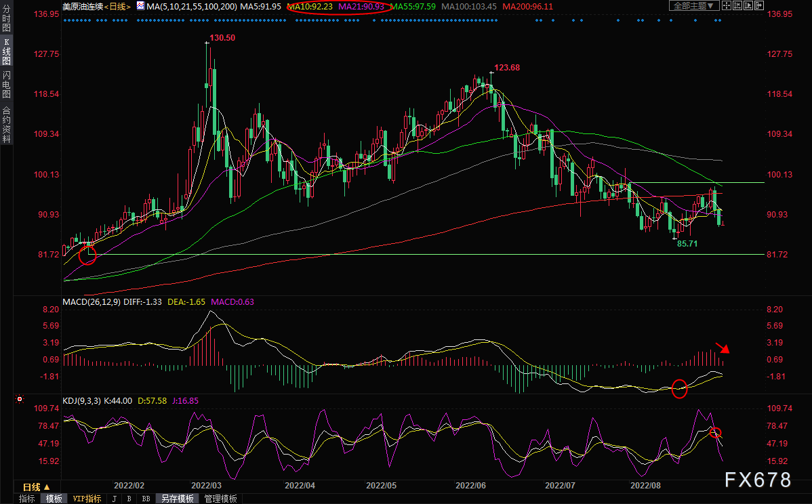Click the DIFF:-1.33 value
This screenshot has height=504, width=812.
(x=142, y=302)
